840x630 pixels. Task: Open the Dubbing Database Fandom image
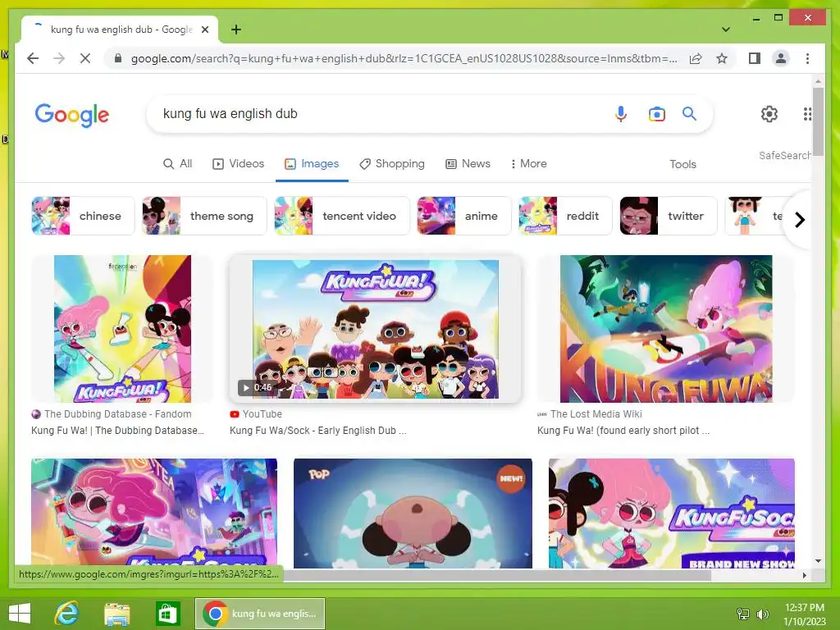(x=122, y=329)
